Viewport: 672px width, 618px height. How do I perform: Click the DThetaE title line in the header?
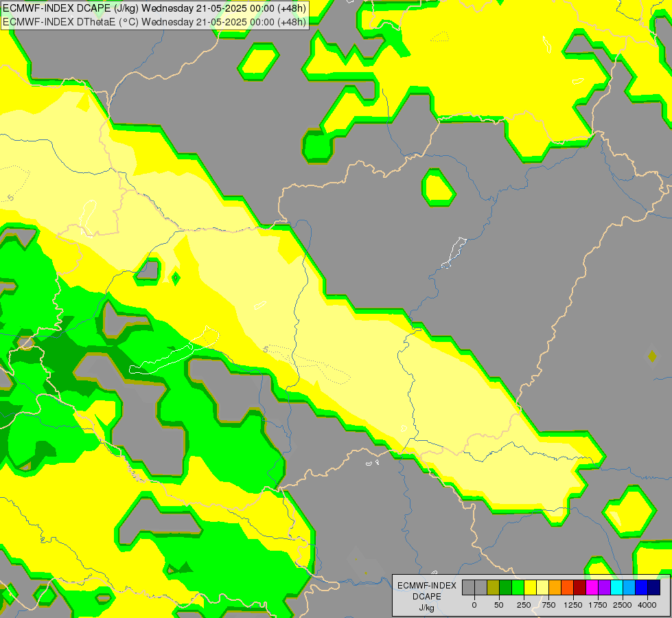coord(154,21)
